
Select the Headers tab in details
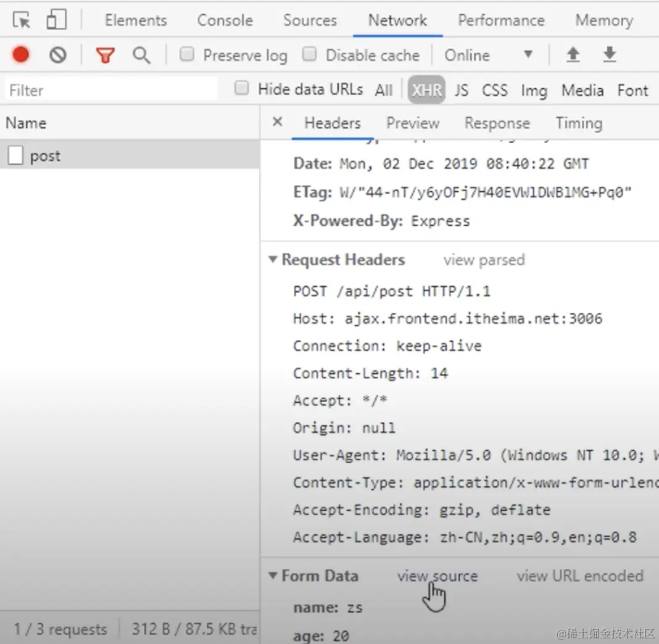coord(333,123)
